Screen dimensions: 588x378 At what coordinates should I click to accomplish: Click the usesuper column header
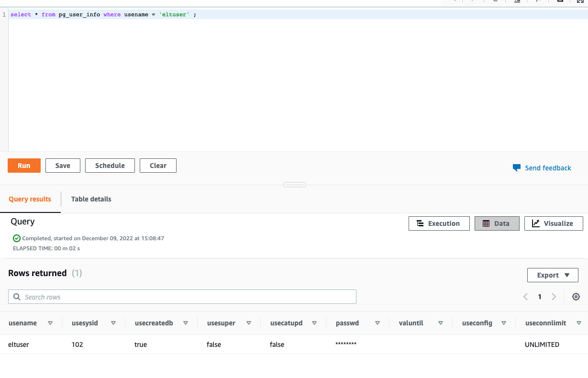221,323
